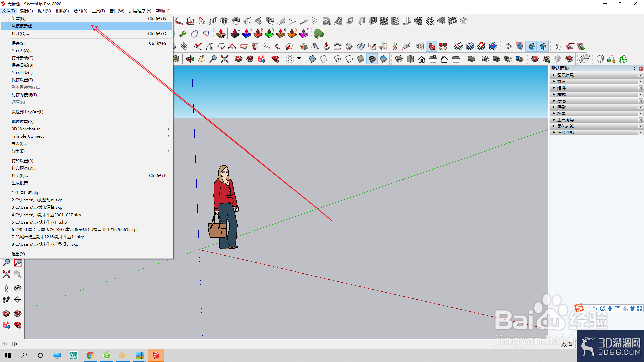Screen dimensions: 644x362
Task: Open Extension Manager ruby icon in left toolbar
Action: click(x=18, y=325)
